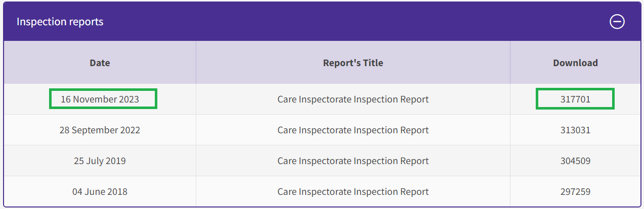The height and width of the screenshot is (209, 644).
Task: Download report number 317701
Action: [575, 99]
